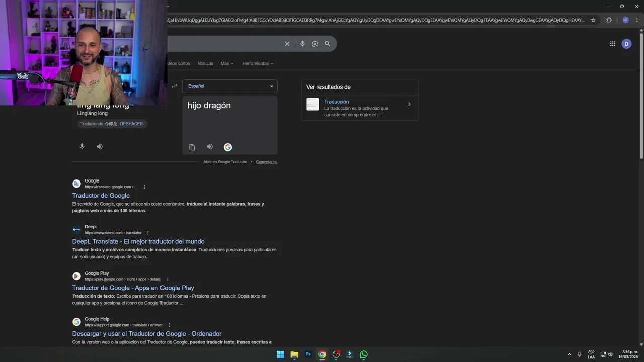Click the magnifying glass search icon
The image size is (644, 362).
point(328,44)
